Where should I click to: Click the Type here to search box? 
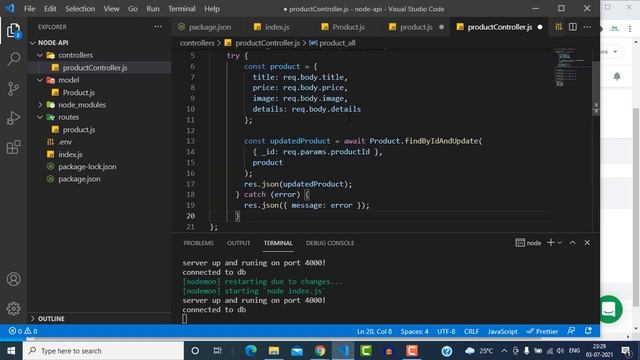[103, 351]
